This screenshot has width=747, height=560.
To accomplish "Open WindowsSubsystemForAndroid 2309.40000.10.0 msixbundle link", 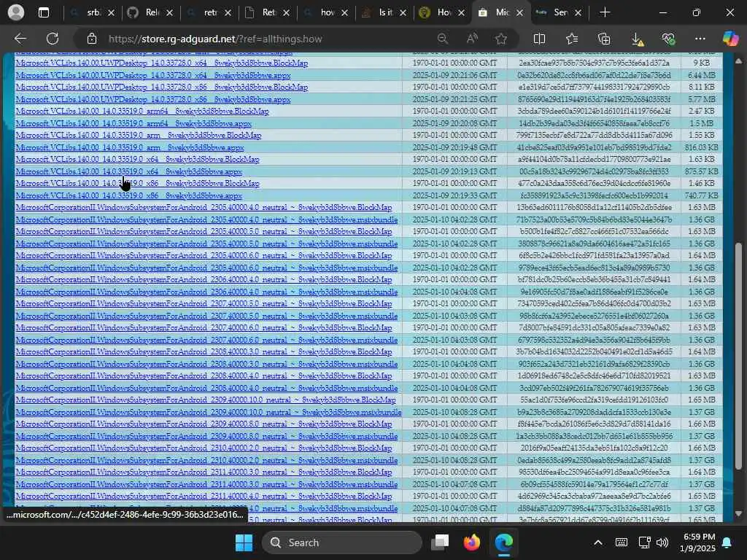I will [208, 412].
